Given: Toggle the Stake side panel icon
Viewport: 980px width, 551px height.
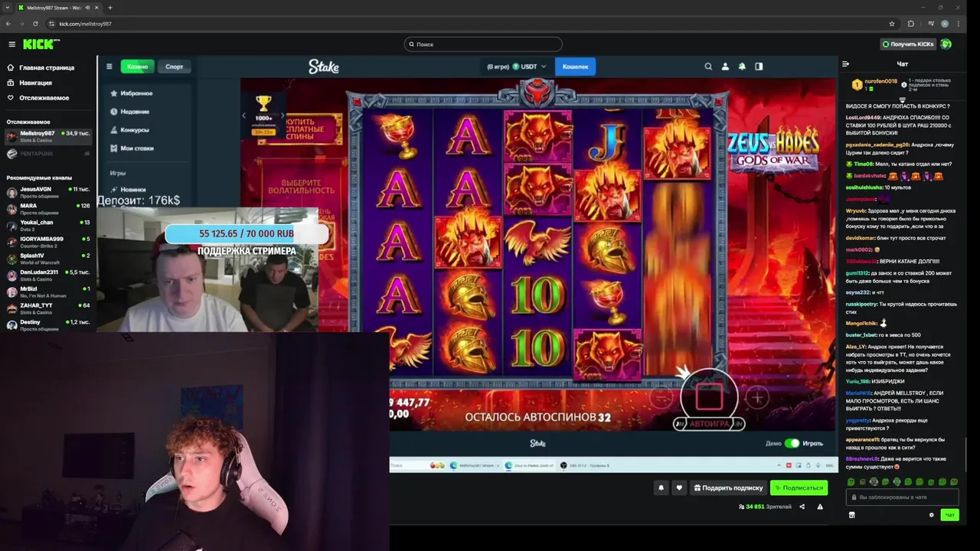Looking at the screenshot, I should (x=759, y=67).
